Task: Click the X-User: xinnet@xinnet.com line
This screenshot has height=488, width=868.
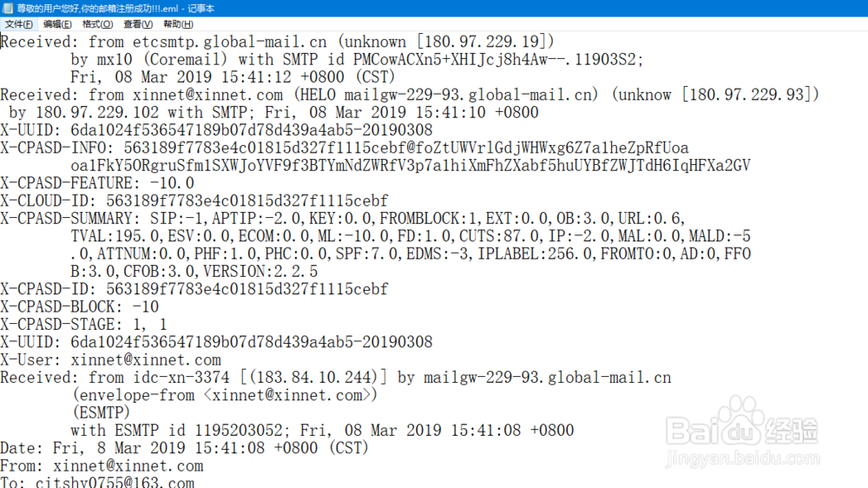Action: (110, 360)
